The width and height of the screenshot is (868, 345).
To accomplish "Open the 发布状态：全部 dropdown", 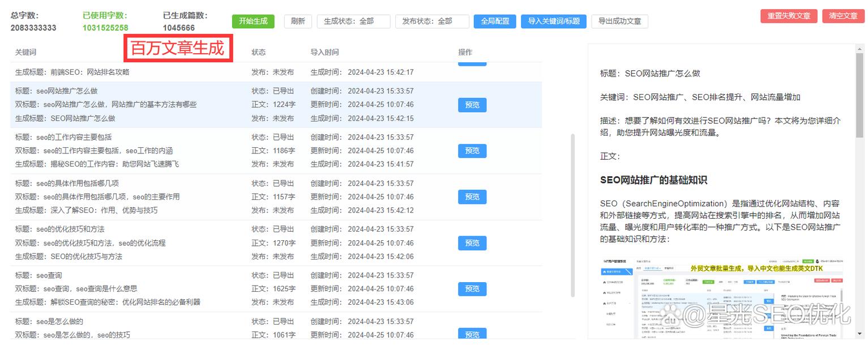I will [432, 21].
